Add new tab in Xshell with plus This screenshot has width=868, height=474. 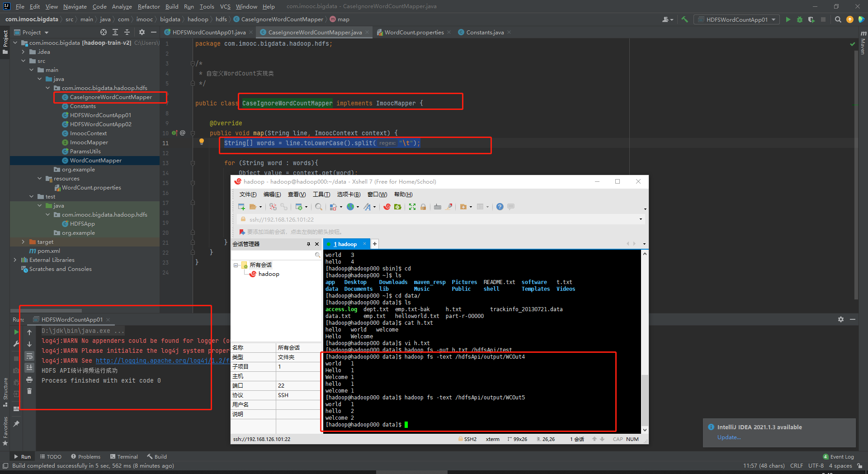coord(374,244)
